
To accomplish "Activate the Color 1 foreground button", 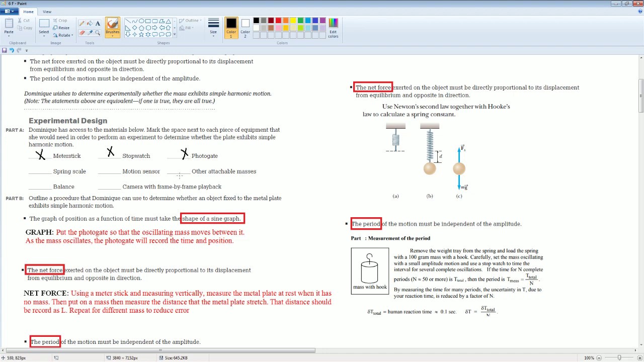I will point(231,27).
